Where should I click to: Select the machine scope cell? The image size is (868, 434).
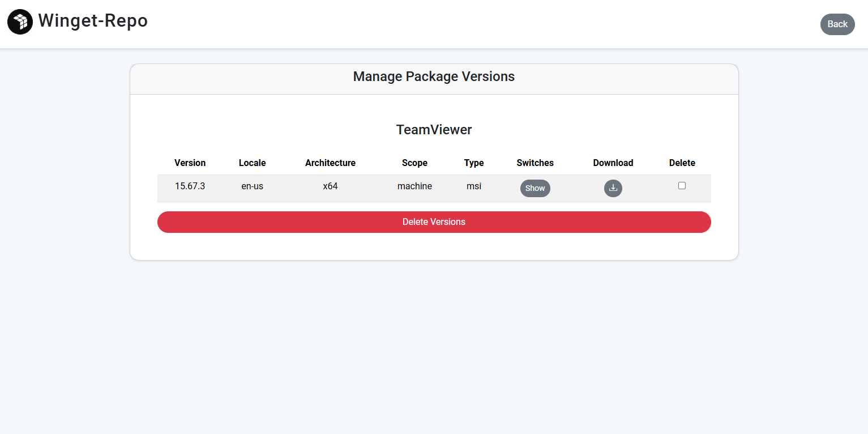[414, 186]
